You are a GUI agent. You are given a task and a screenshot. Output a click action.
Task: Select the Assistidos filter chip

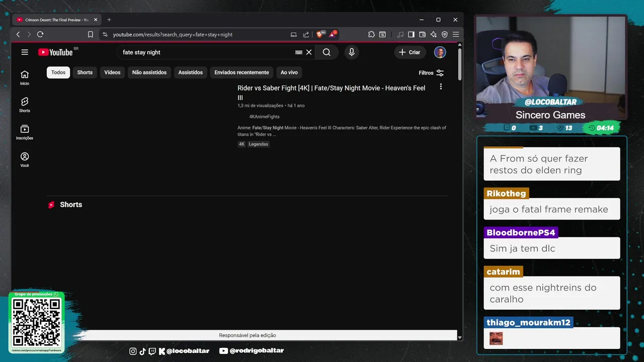click(x=191, y=72)
